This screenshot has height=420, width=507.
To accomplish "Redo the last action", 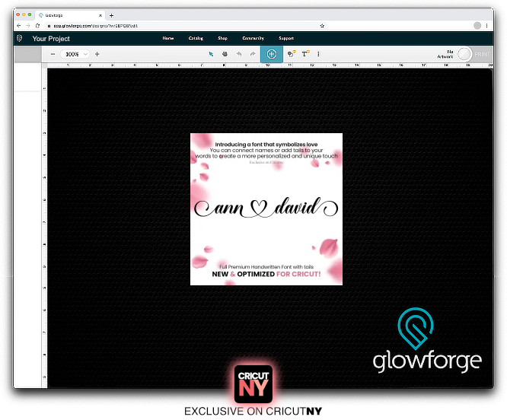I will [x=253, y=54].
